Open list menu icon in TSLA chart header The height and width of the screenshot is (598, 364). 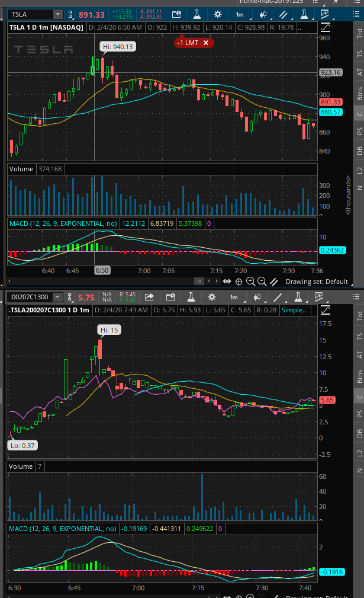pyautogui.click(x=356, y=14)
